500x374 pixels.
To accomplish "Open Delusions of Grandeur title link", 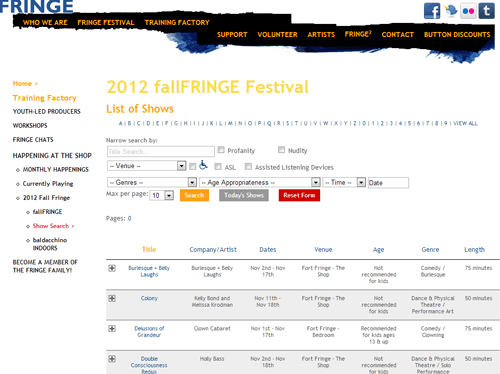I will (x=149, y=332).
